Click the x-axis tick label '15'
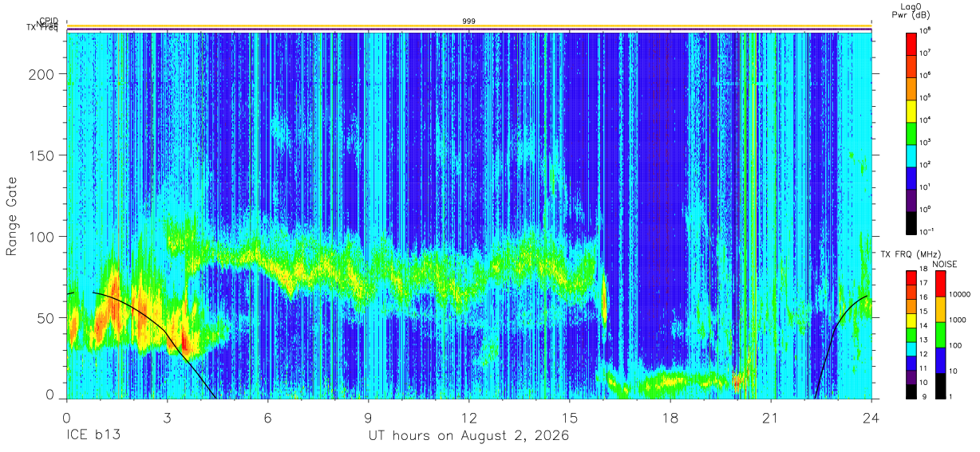The width and height of the screenshot is (980, 452). tap(570, 417)
